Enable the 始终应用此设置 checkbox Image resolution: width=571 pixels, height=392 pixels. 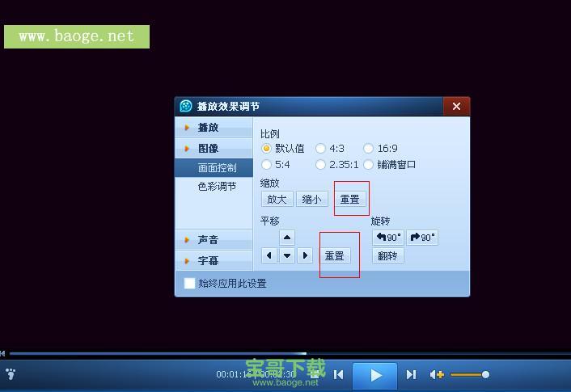coord(189,283)
